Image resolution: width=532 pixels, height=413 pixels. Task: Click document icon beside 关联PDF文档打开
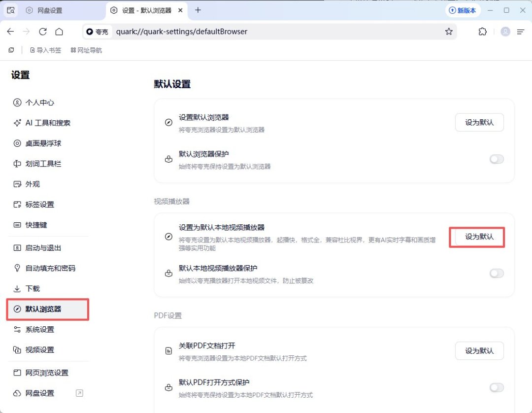pos(168,351)
